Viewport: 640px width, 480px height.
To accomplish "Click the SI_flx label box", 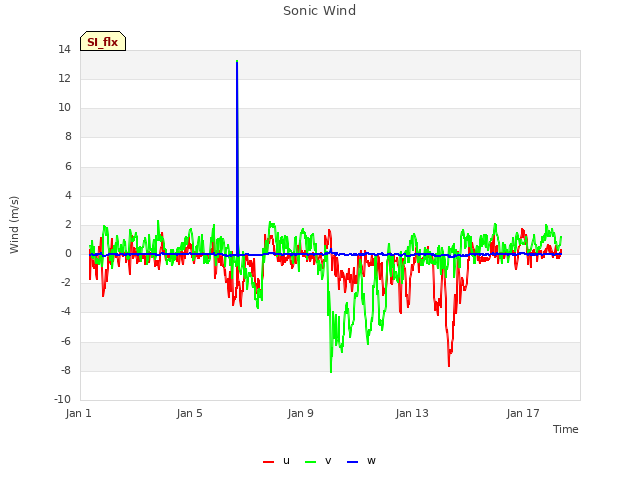I will tap(103, 41).
